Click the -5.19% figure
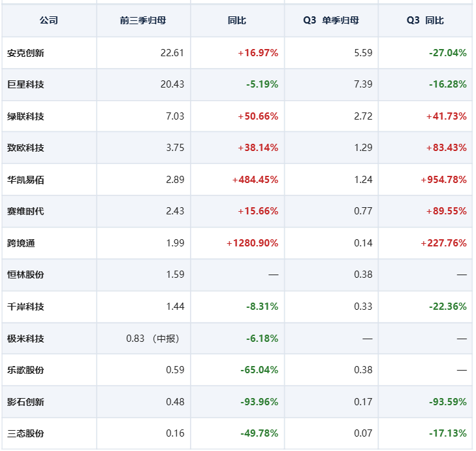The image size is (476, 451). coord(262,84)
